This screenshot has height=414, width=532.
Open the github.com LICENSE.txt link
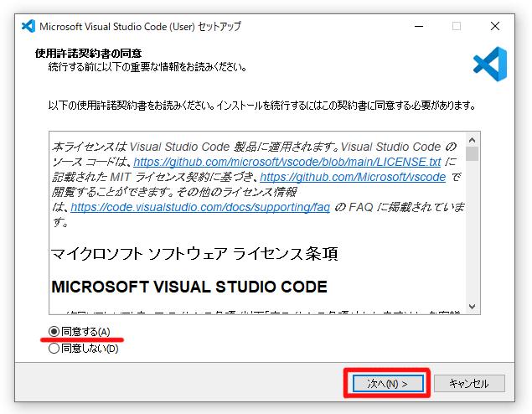(287, 162)
